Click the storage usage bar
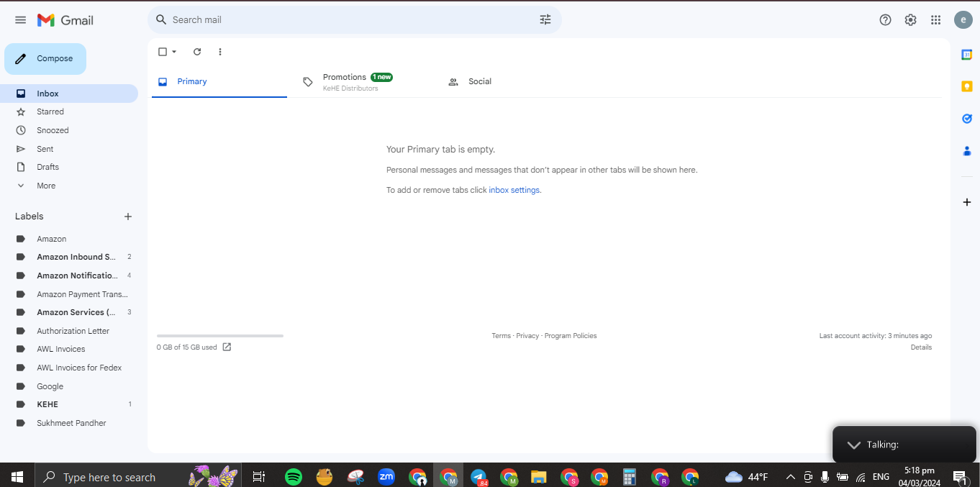Viewport: 980px width, 487px height. click(x=220, y=336)
